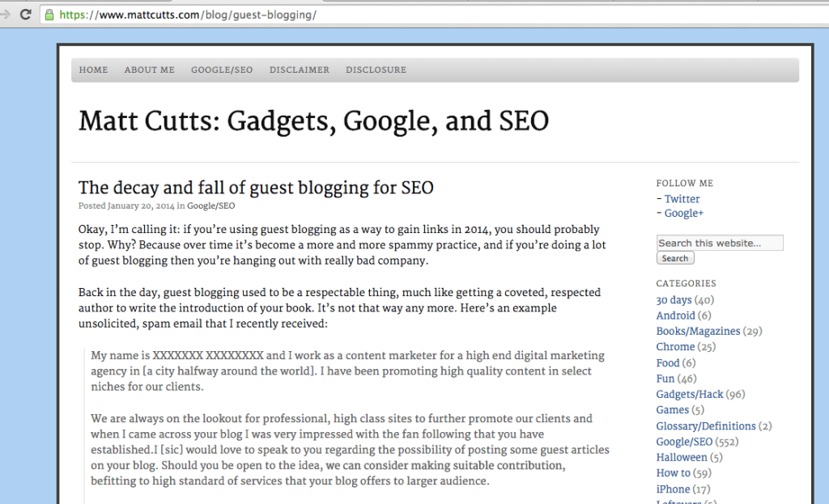The image size is (829, 504).
Task: Reload the page with the refresh icon
Action: (x=25, y=15)
